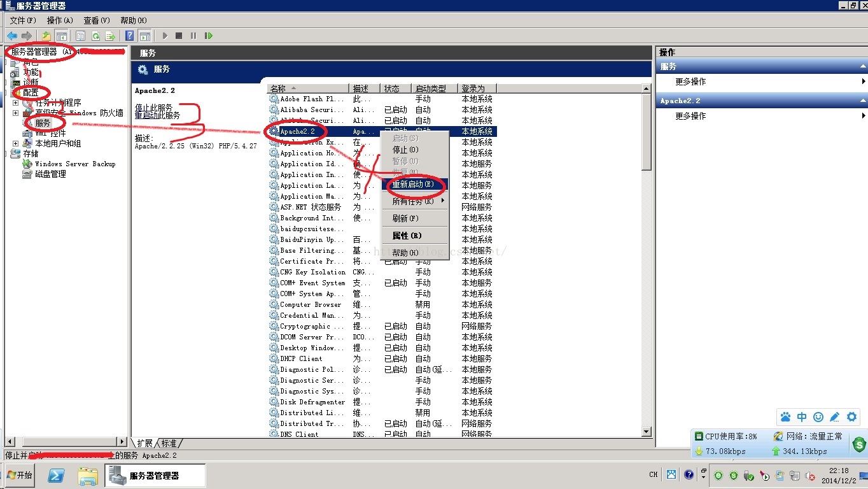Choose 重新启动(E) in the context menu
The width and height of the screenshot is (868, 489).
[x=415, y=185]
